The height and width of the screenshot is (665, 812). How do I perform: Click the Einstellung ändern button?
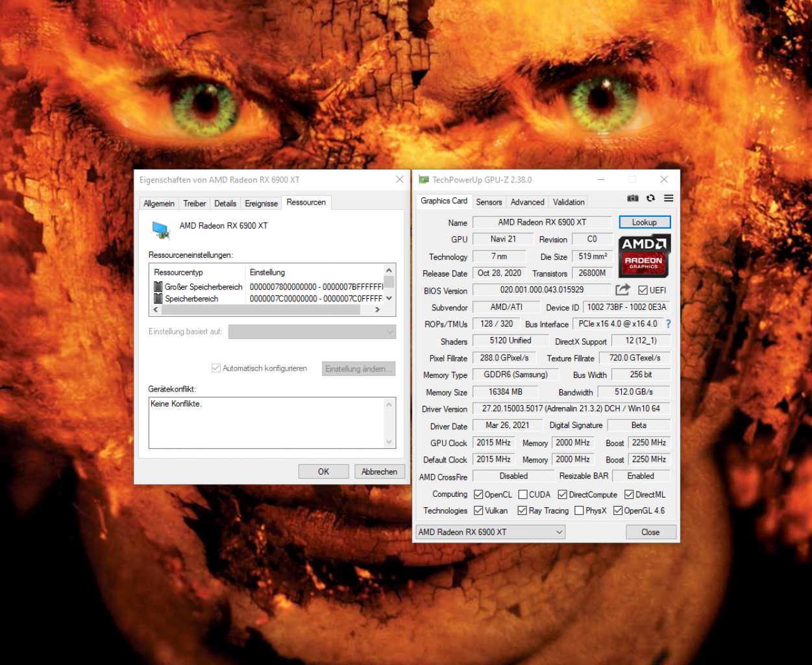point(358,368)
